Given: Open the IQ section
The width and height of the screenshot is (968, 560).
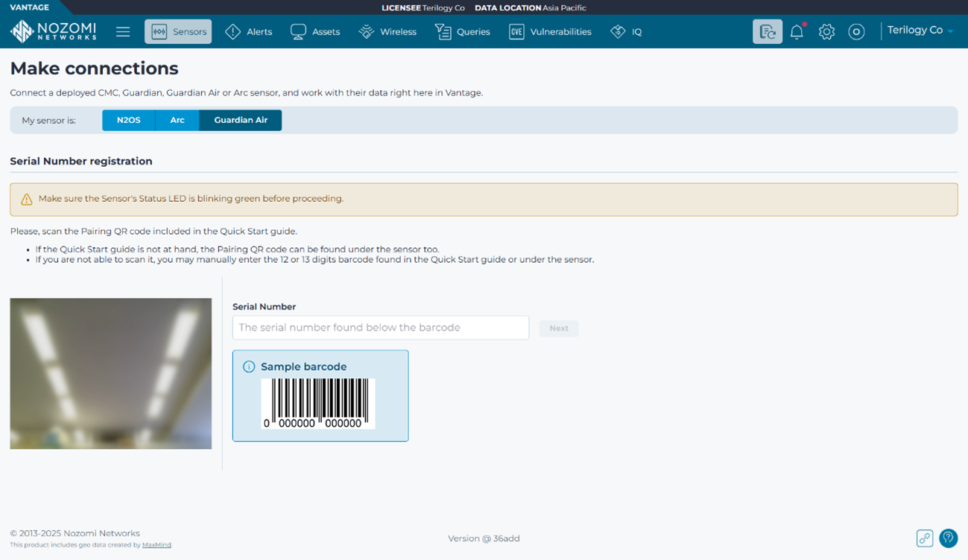Looking at the screenshot, I should (x=626, y=31).
